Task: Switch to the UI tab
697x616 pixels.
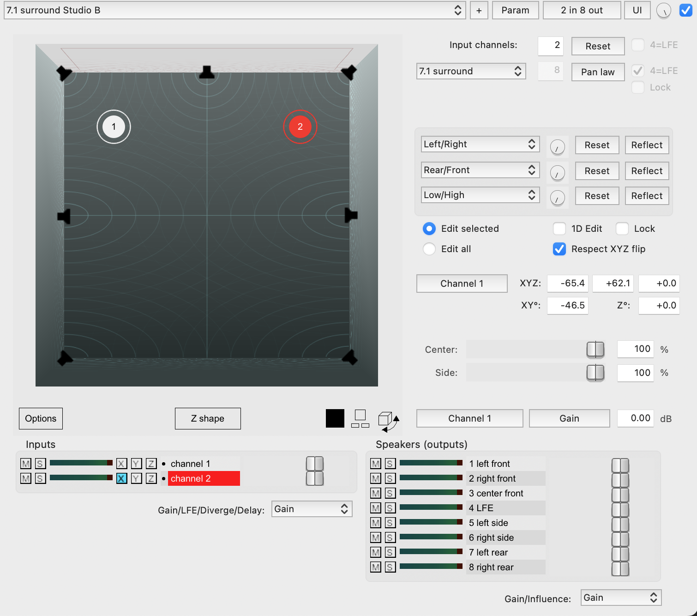Action: 637,10
